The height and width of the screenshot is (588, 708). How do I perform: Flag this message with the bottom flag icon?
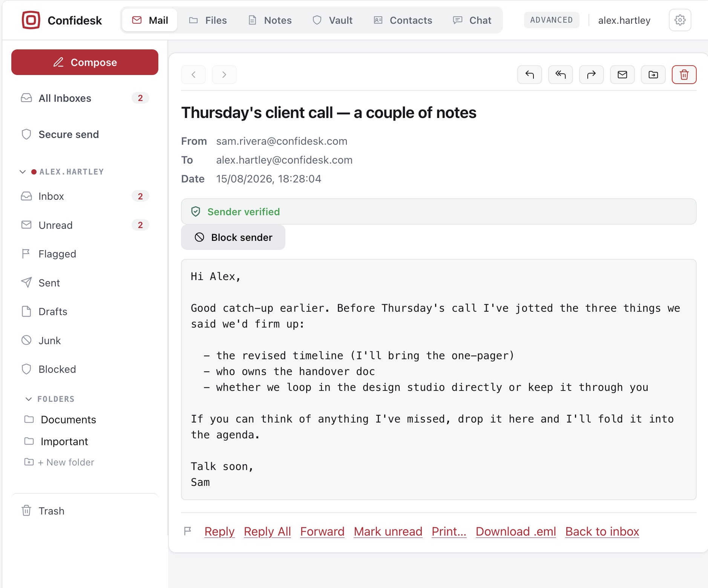click(x=188, y=531)
